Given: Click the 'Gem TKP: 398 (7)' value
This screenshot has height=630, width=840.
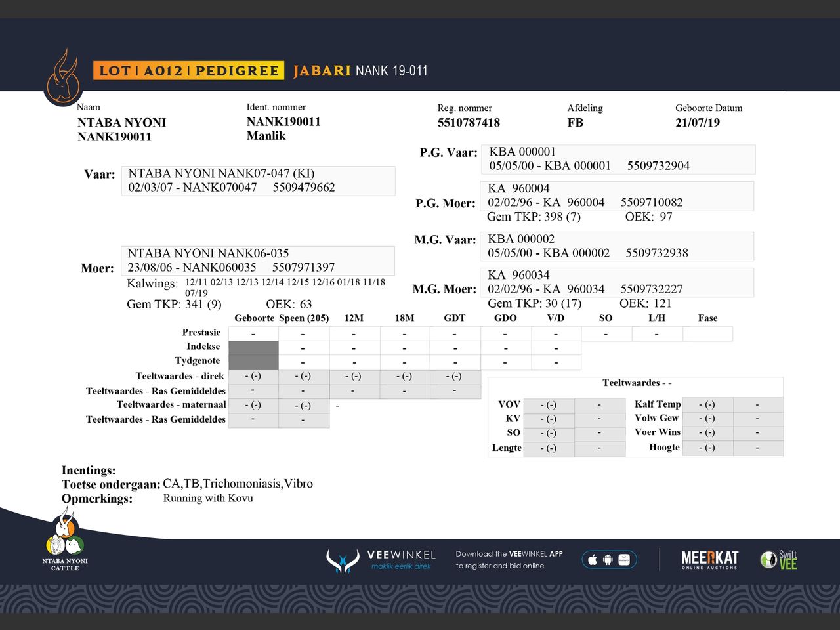Looking at the screenshot, I should click(x=534, y=217).
